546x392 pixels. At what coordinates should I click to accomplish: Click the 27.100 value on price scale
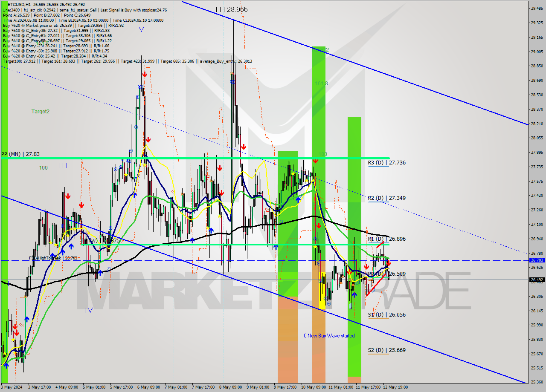point(537,224)
